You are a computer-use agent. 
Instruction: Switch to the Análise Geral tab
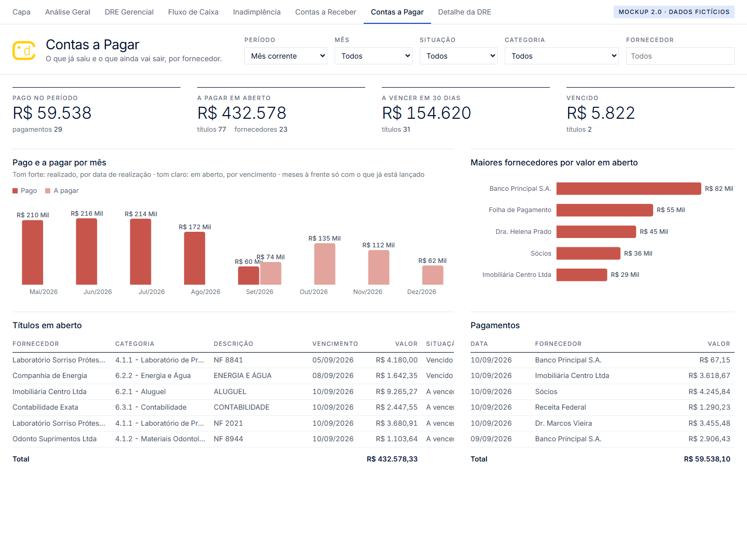point(67,12)
